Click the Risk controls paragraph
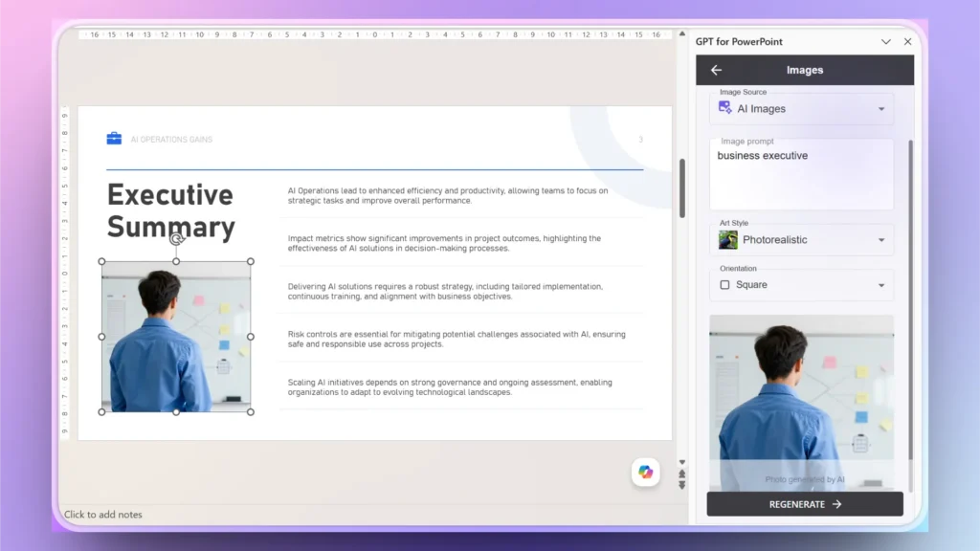The width and height of the screenshot is (980, 551). [x=457, y=340]
